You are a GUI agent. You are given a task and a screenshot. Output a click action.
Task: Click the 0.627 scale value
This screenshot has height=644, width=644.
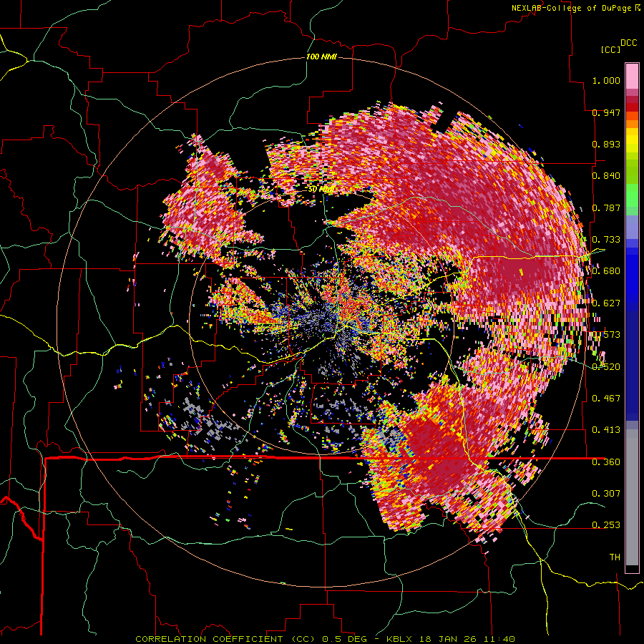coord(606,303)
